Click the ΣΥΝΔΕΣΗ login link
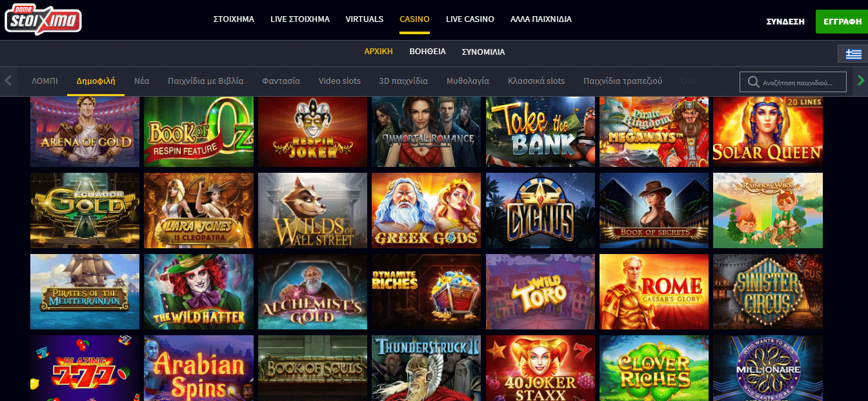Screen dimensions: 868x401 point(785,21)
